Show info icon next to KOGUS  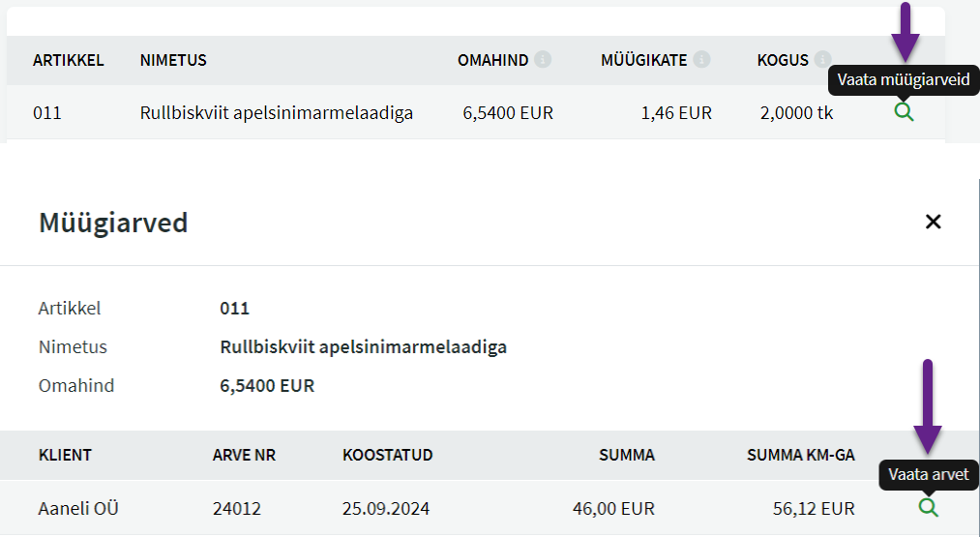(x=822, y=58)
